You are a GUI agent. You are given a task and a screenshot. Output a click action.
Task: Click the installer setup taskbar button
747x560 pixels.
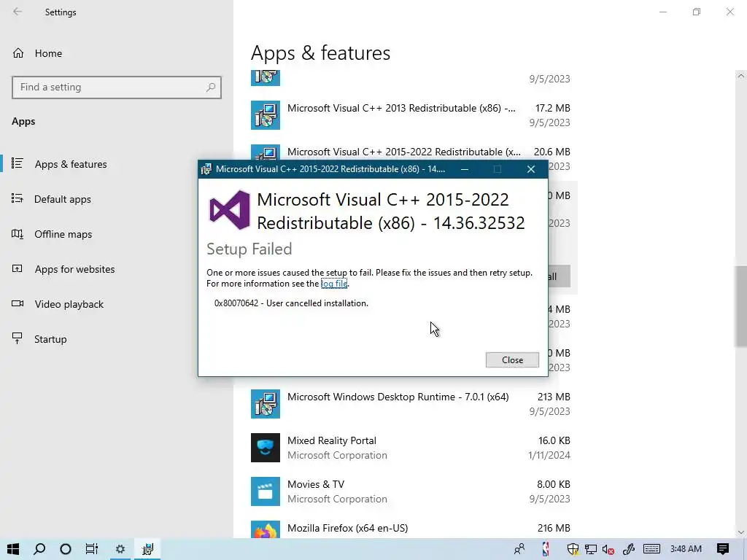click(x=147, y=549)
